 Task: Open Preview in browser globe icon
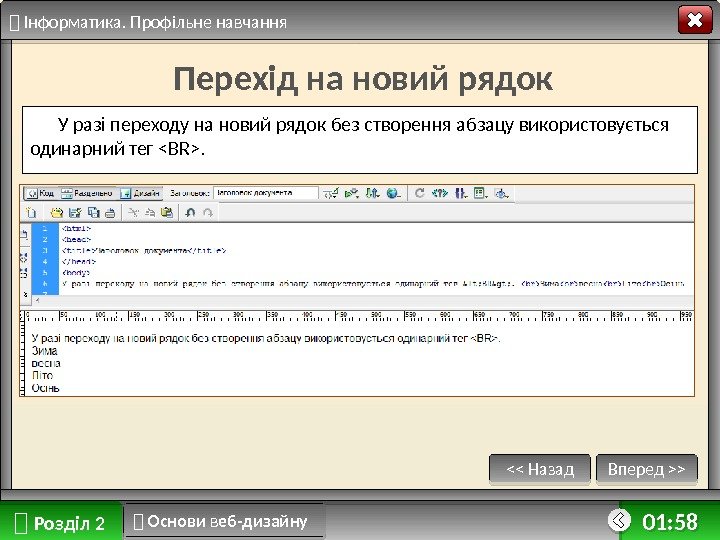[393, 193]
